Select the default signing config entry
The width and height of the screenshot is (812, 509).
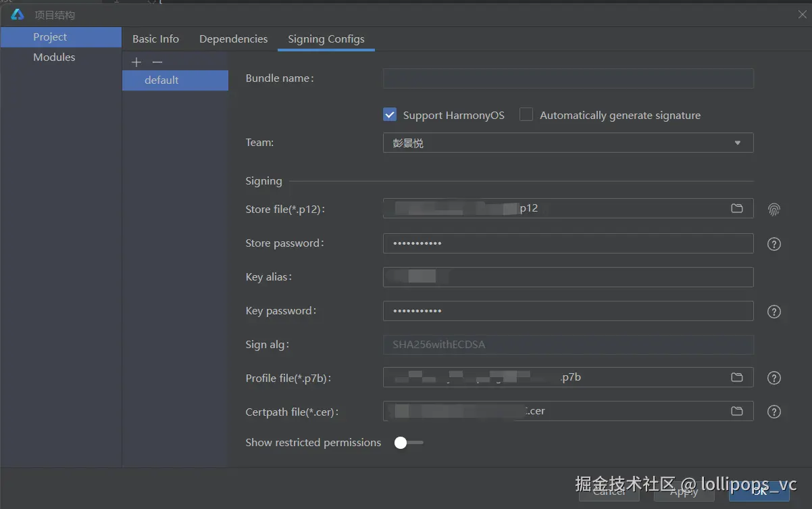pos(176,80)
